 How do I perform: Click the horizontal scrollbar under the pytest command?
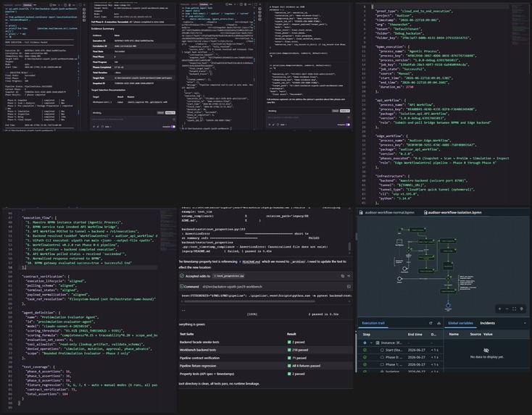(x=250, y=301)
